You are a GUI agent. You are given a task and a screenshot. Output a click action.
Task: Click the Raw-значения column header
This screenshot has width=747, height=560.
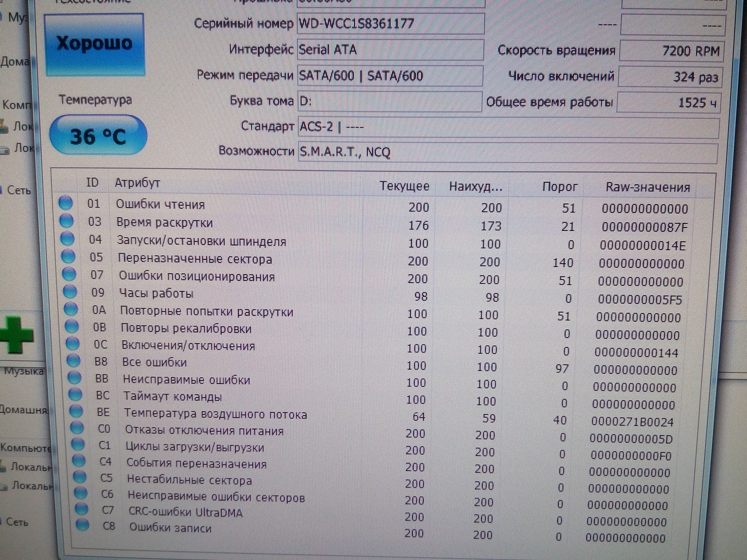[x=648, y=187]
